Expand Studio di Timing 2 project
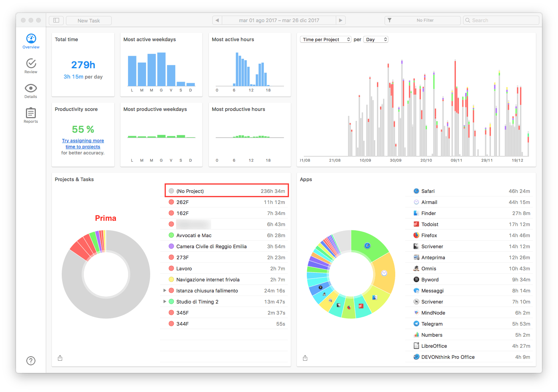This screenshot has height=392, width=558. (x=165, y=302)
